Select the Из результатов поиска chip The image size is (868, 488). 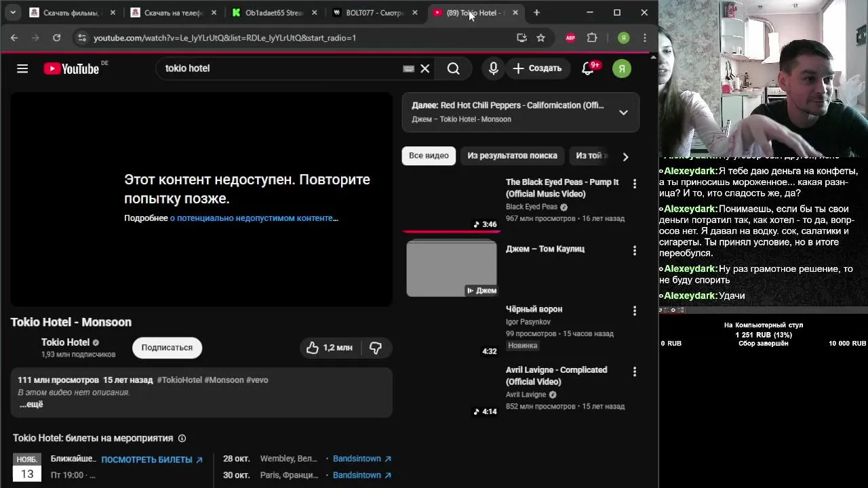[x=512, y=155]
